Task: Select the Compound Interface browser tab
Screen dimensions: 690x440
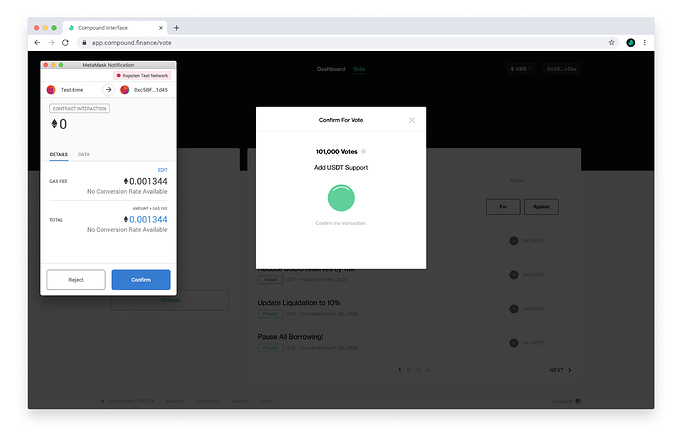Action: (114, 28)
